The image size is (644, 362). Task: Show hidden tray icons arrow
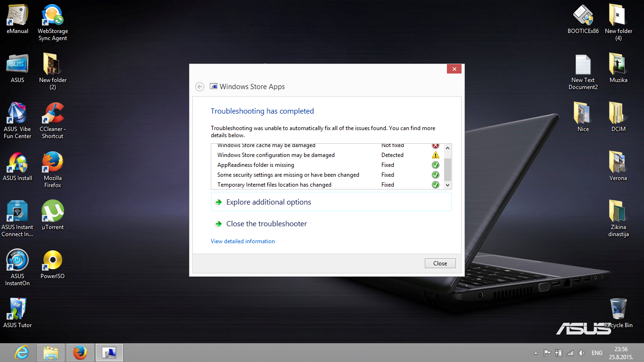coord(536,353)
